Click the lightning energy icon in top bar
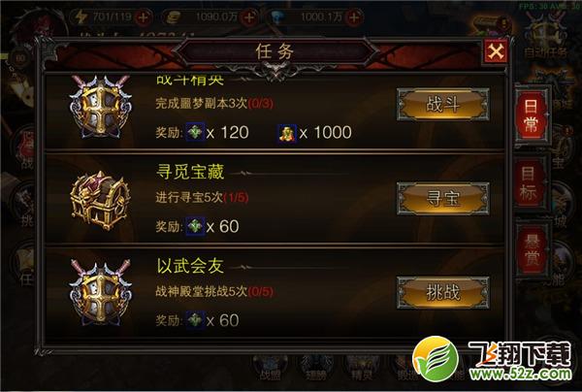This screenshot has width=582, height=392. [81, 16]
